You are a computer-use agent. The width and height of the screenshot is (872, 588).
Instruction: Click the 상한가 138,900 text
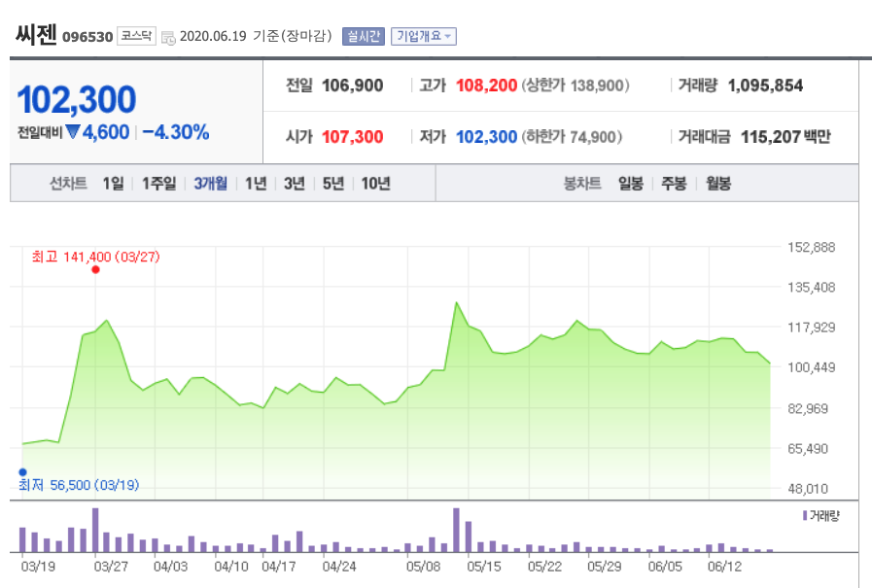(x=576, y=85)
